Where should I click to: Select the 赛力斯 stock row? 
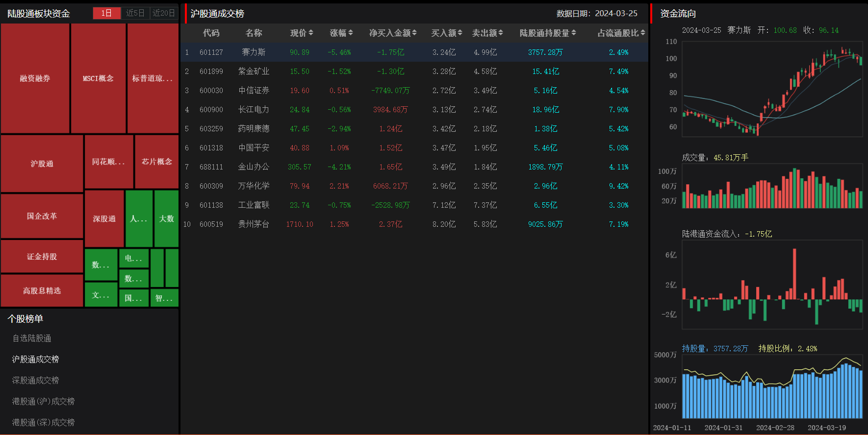(414, 52)
